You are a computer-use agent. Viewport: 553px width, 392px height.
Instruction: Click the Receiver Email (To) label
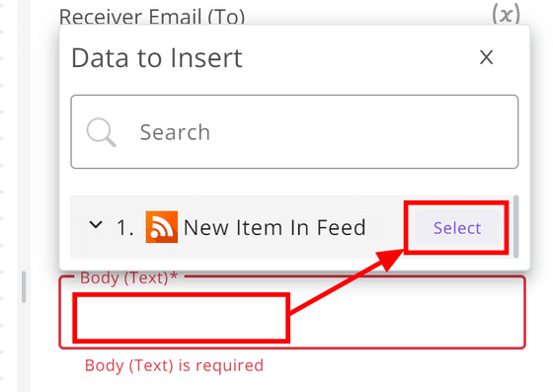click(x=152, y=16)
